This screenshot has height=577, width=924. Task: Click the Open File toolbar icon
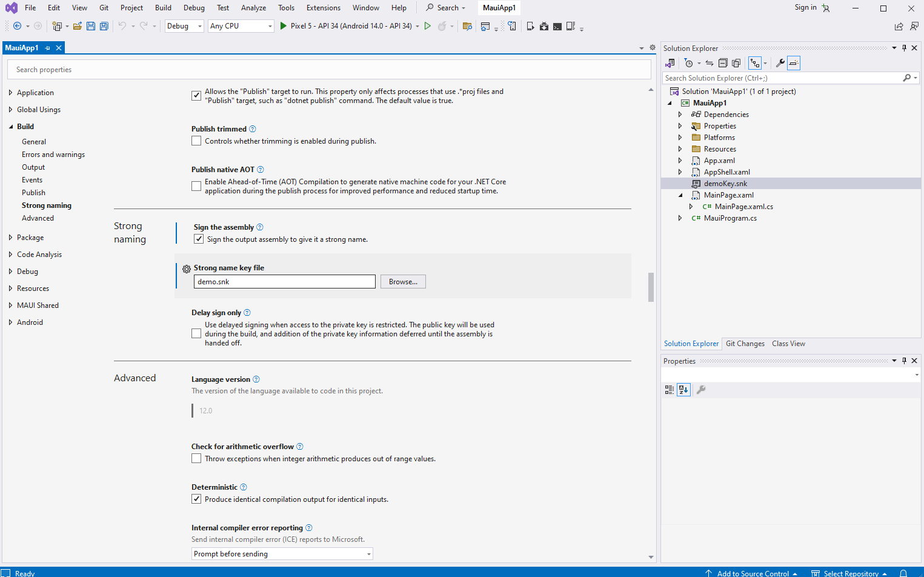pyautogui.click(x=78, y=26)
